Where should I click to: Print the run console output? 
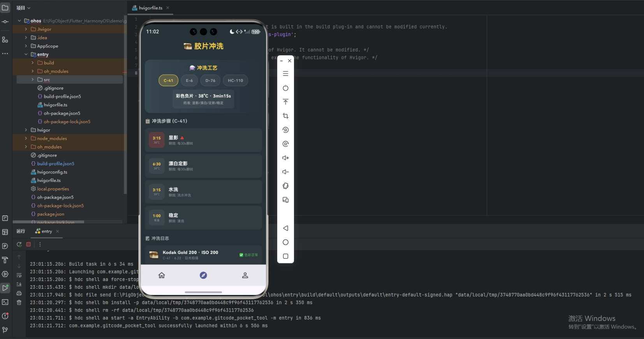19,293
